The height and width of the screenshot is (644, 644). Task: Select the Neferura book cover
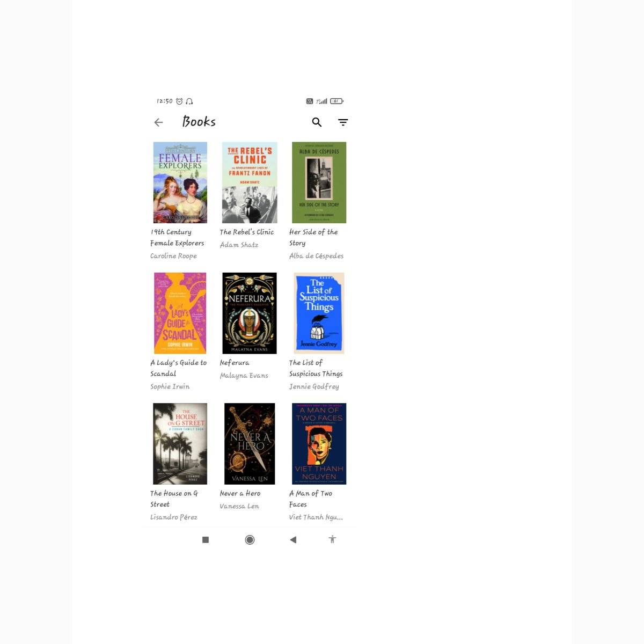click(x=250, y=313)
